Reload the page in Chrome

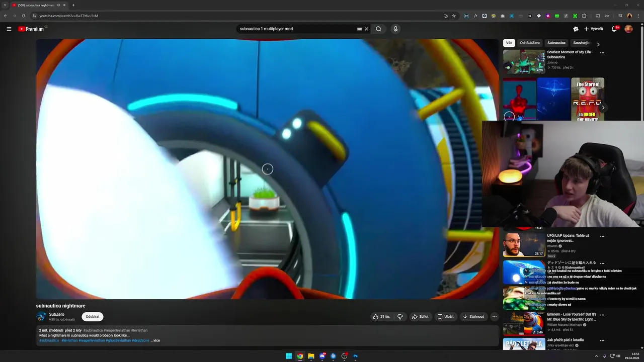point(23,16)
